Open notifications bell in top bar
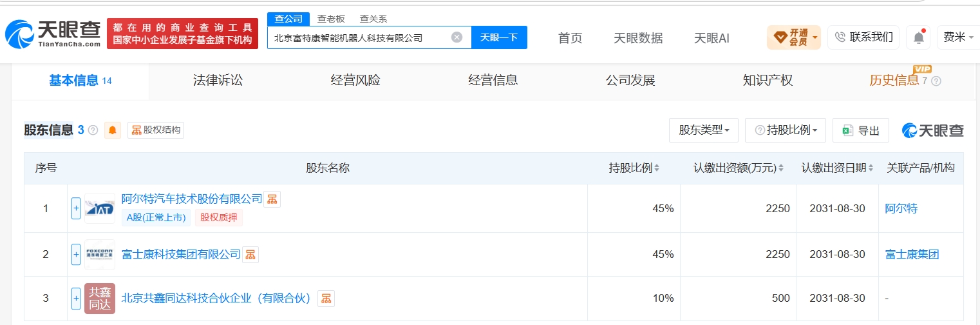Viewport: 980px width, 325px height. coord(918,38)
